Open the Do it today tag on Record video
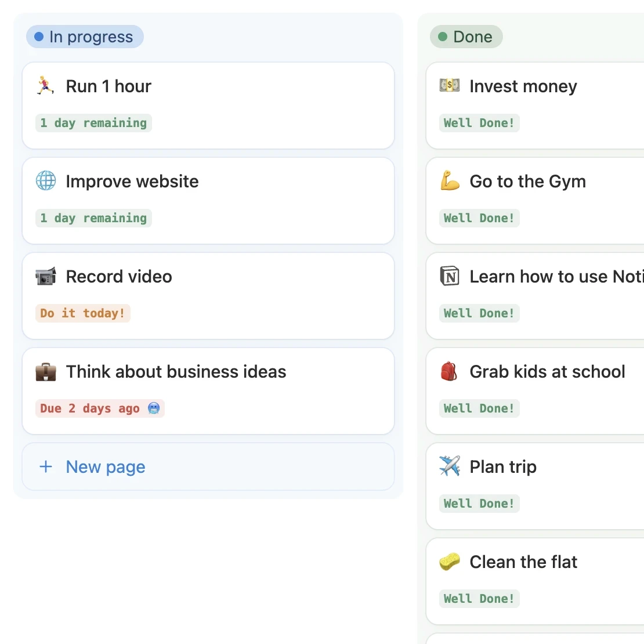The image size is (644, 644). click(82, 313)
